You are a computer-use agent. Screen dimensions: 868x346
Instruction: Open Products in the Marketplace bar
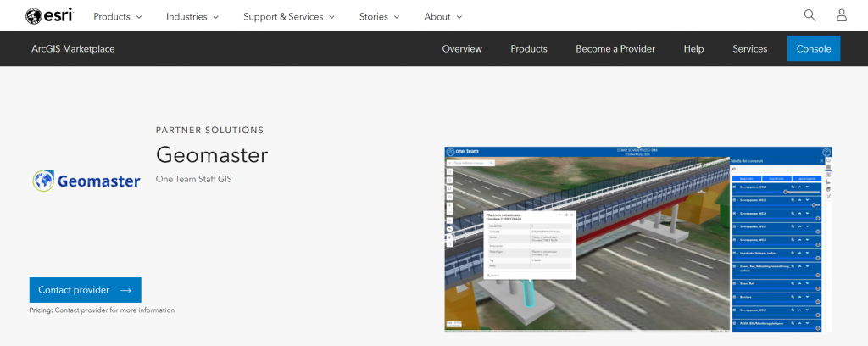click(529, 48)
